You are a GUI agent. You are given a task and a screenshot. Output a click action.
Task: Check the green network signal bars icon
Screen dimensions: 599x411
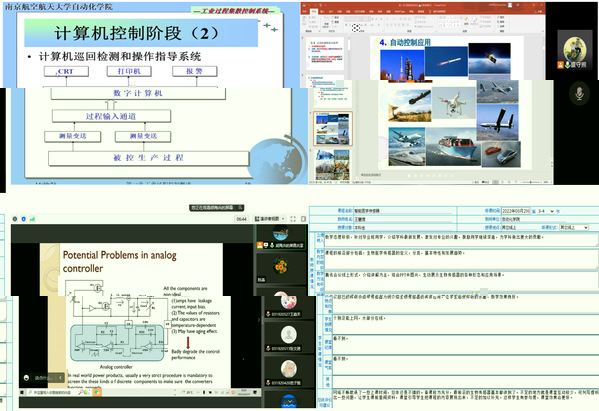[x=32, y=219]
